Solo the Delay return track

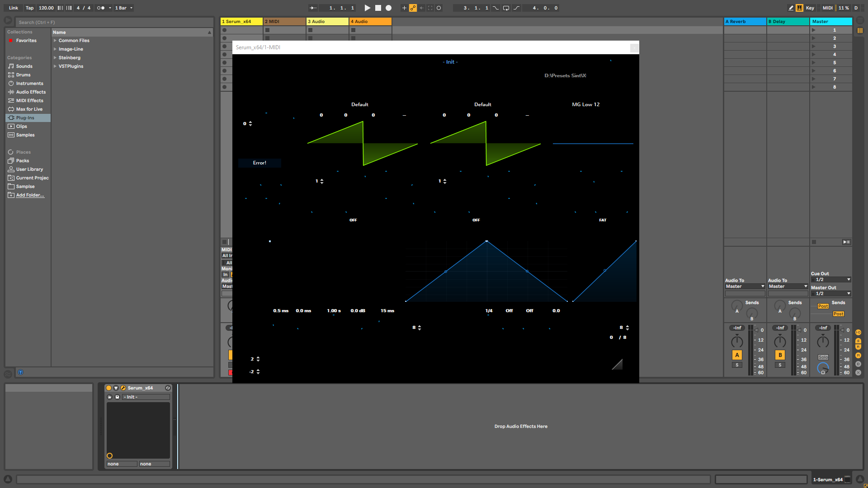pos(780,365)
